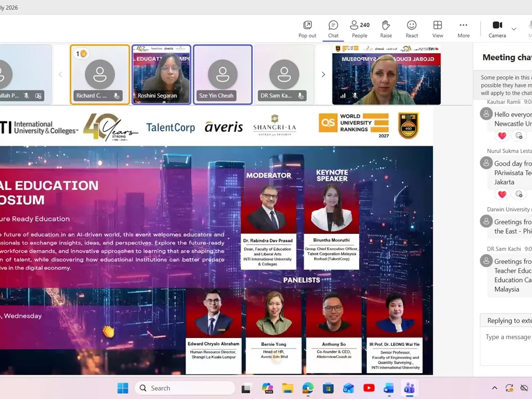Add a reaction to Nurul Sukma's message
The width and height of the screenshot is (532, 399).
coord(519,194)
